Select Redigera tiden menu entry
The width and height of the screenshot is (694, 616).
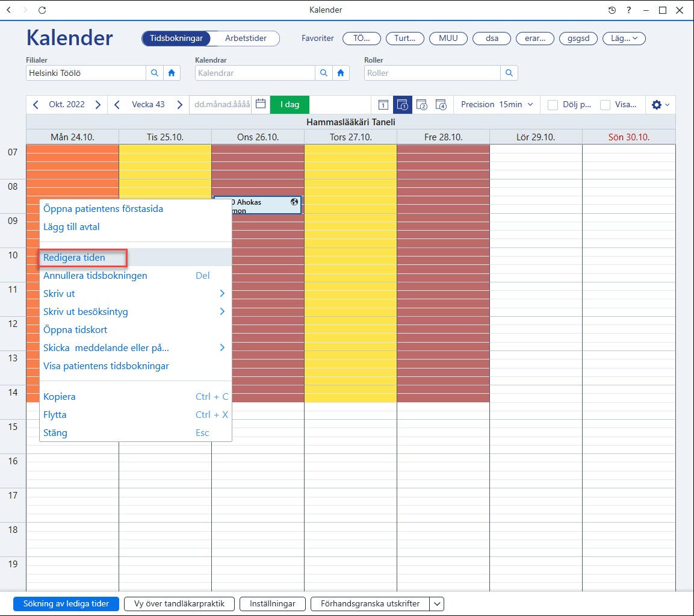[135, 257]
